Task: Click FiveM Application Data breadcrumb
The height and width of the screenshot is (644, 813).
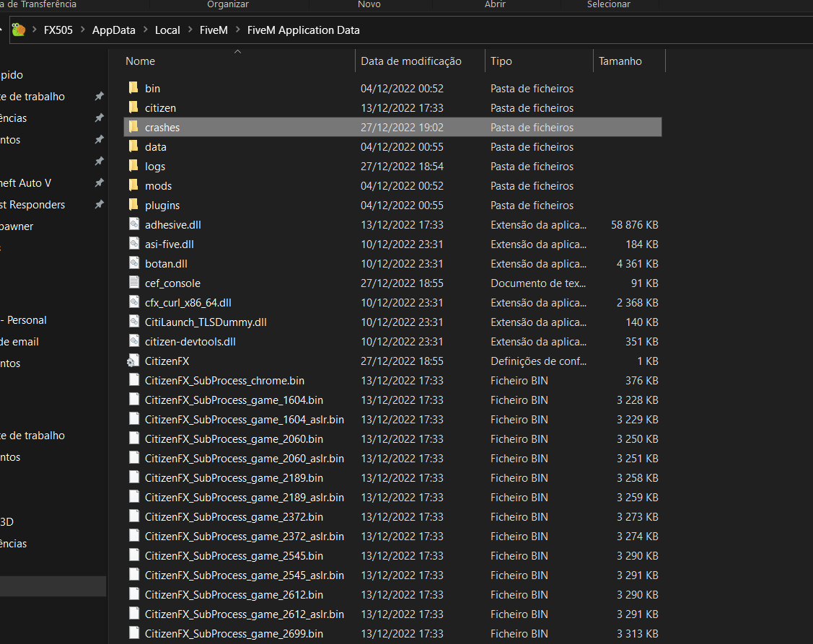Action: (x=303, y=30)
